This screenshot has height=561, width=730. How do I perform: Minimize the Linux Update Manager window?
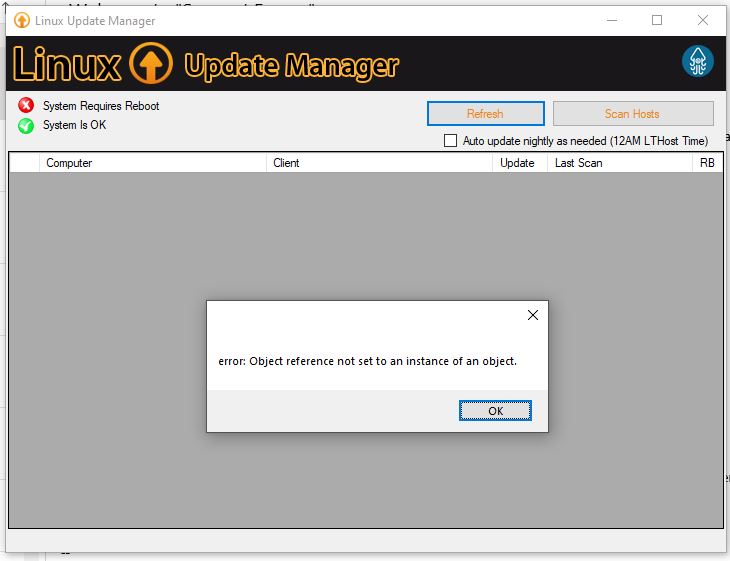click(610, 20)
